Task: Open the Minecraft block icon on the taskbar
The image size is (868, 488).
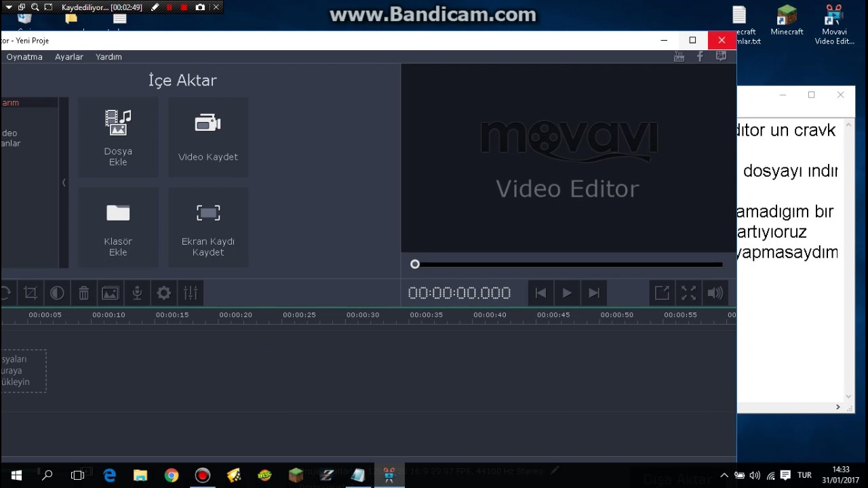Action: [x=296, y=476]
